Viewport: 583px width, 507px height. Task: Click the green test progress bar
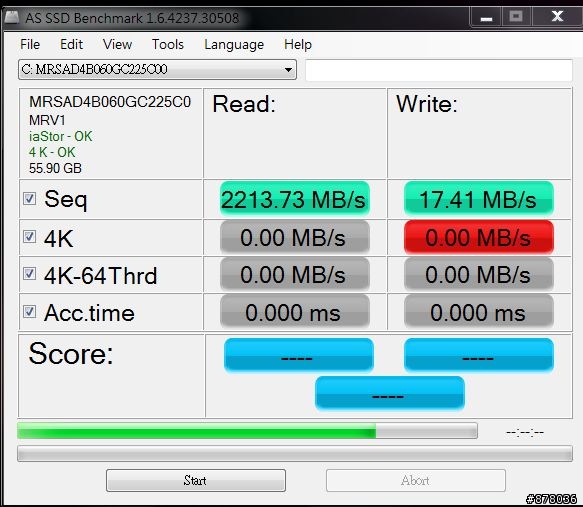click(247, 431)
